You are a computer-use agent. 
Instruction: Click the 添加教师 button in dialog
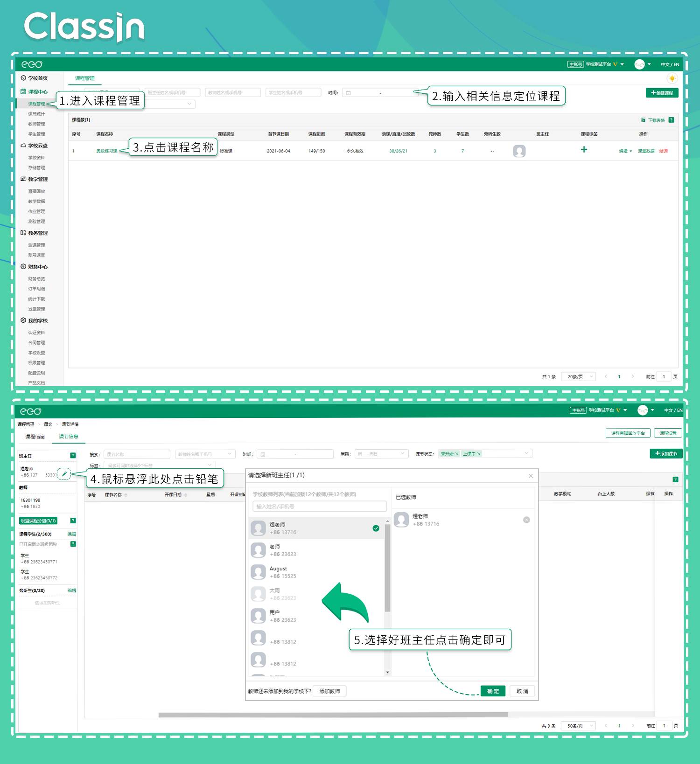click(329, 691)
